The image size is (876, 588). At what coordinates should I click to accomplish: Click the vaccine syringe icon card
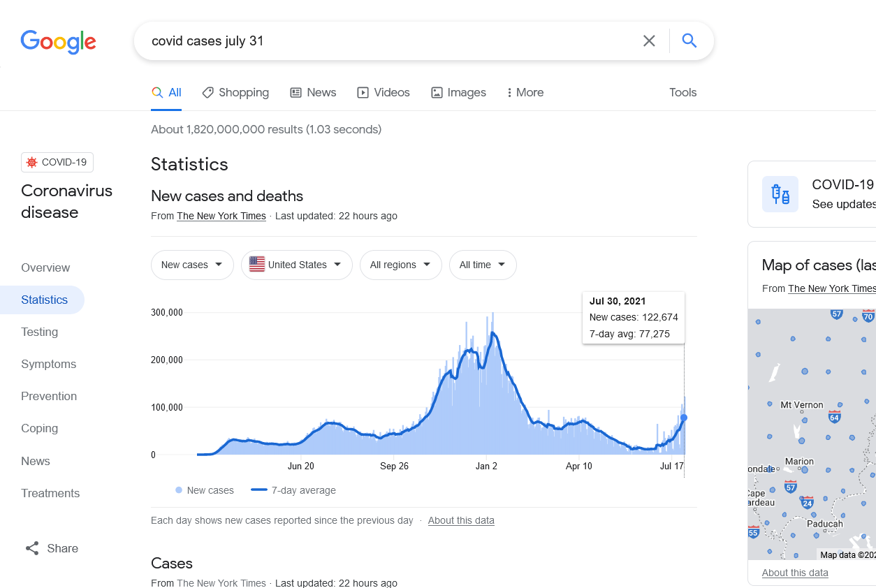[x=780, y=193]
